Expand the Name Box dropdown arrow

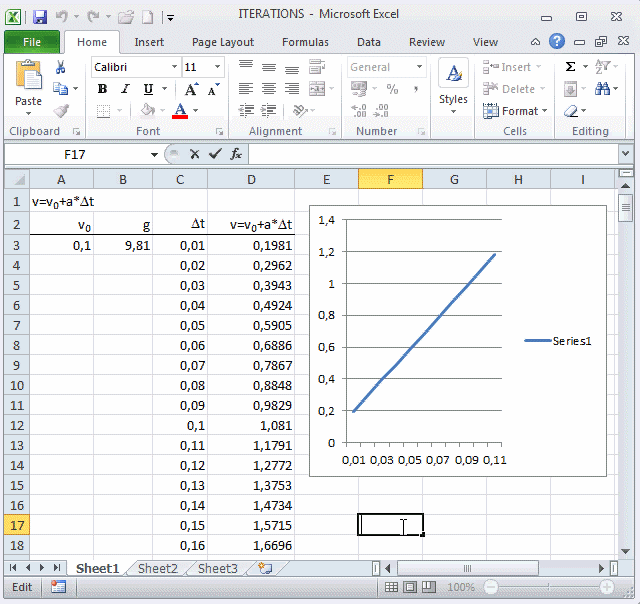tap(154, 154)
